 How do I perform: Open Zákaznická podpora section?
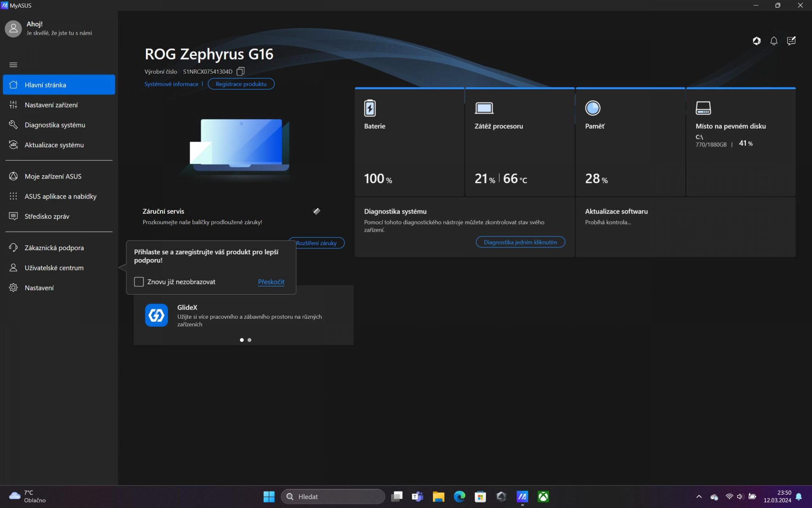[59, 248]
